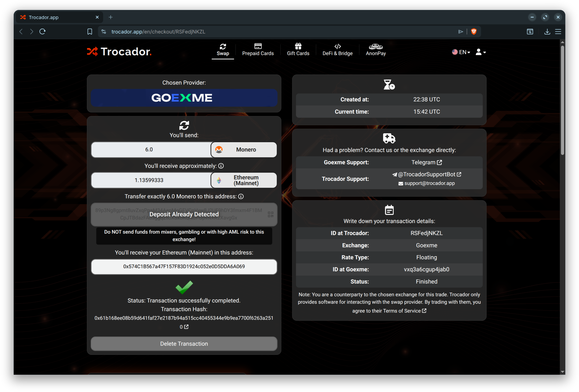The height and width of the screenshot is (392, 579).
Task: Click the receive amount field 1.13599333
Action: 151,180
